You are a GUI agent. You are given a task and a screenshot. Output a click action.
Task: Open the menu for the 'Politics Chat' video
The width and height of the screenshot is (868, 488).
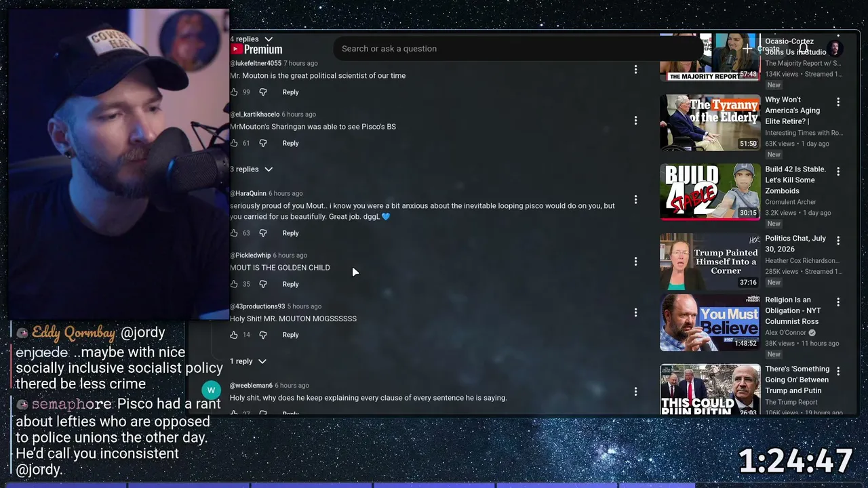(838, 241)
